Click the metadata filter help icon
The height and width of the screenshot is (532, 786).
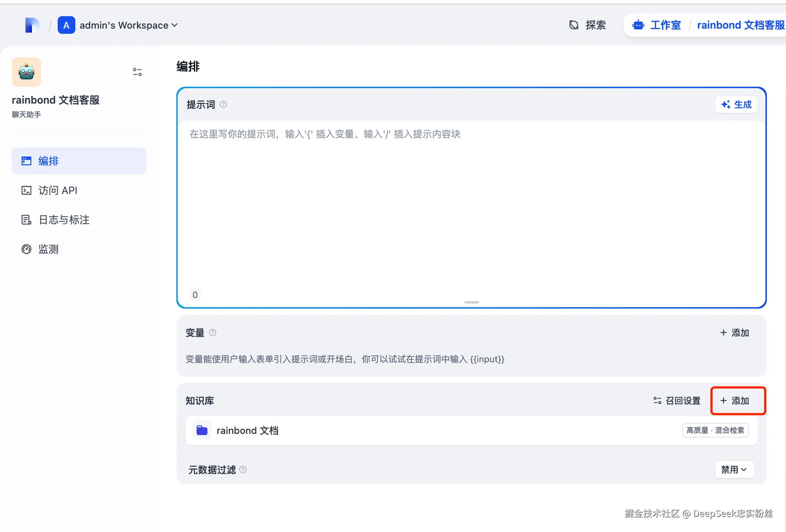coord(243,470)
